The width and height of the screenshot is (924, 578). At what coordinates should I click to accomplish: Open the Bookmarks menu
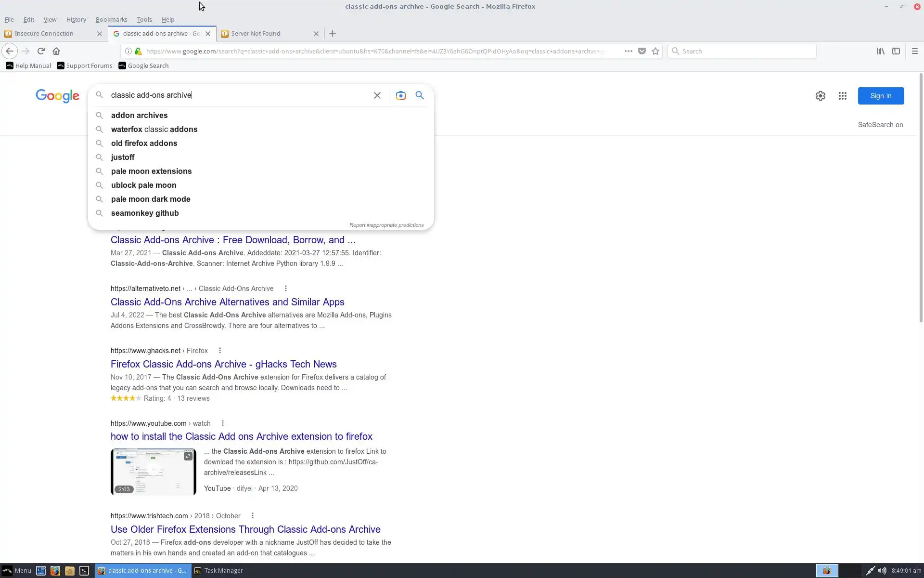pyautogui.click(x=111, y=19)
